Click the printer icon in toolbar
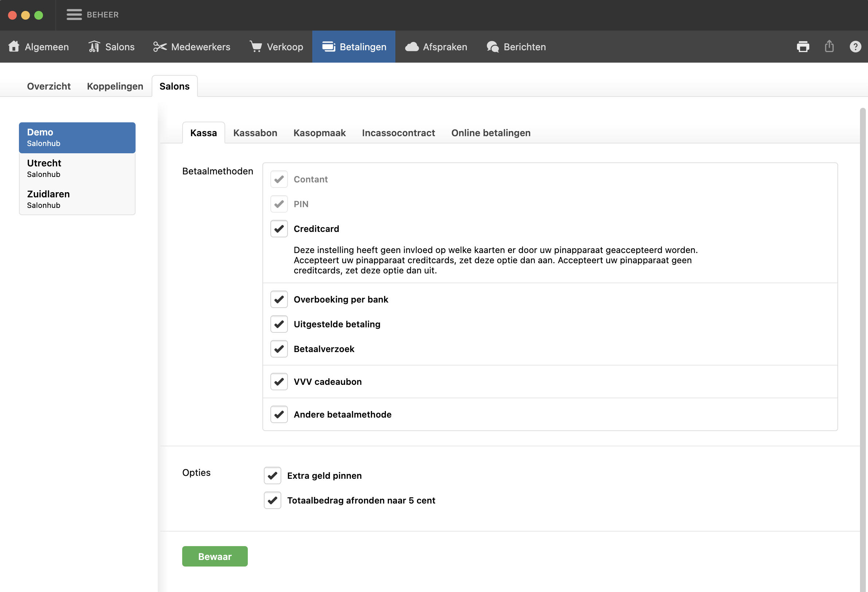 click(803, 47)
